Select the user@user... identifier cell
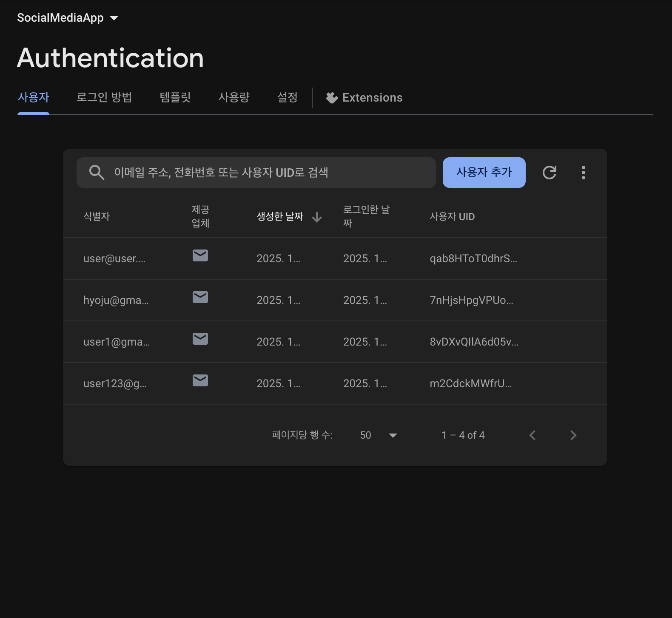Screen dimensions: 672x618 [x=114, y=258]
